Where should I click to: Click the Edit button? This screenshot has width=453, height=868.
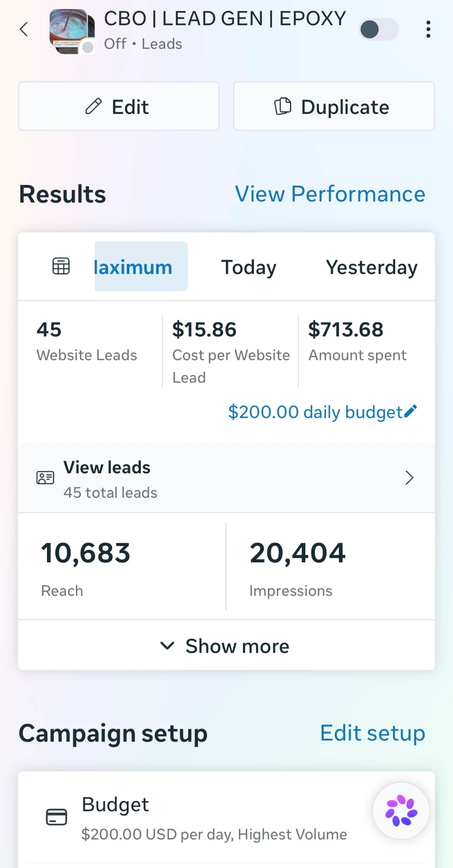[119, 106]
